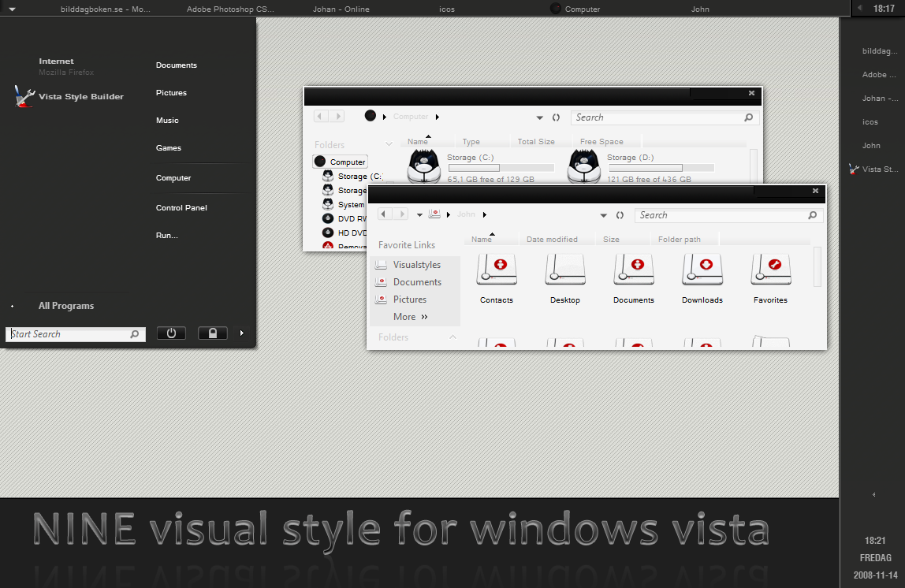
Task: Refresh the John folder window
Action: pyautogui.click(x=620, y=215)
